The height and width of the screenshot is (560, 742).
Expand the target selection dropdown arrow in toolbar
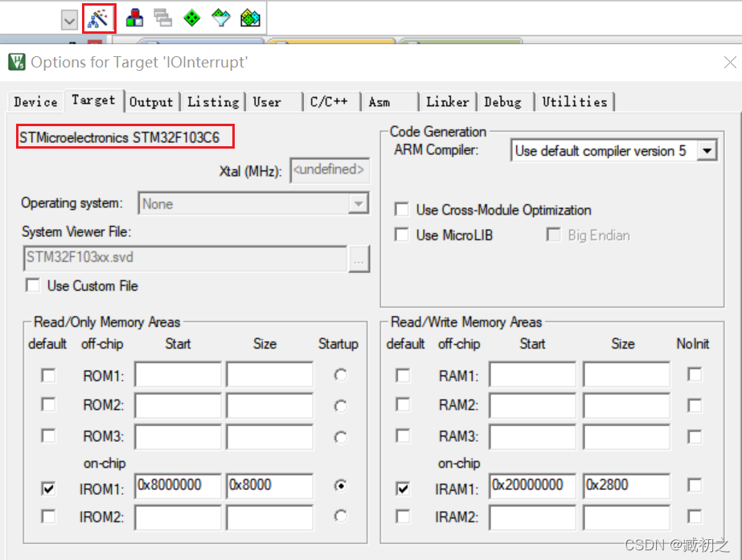click(69, 20)
